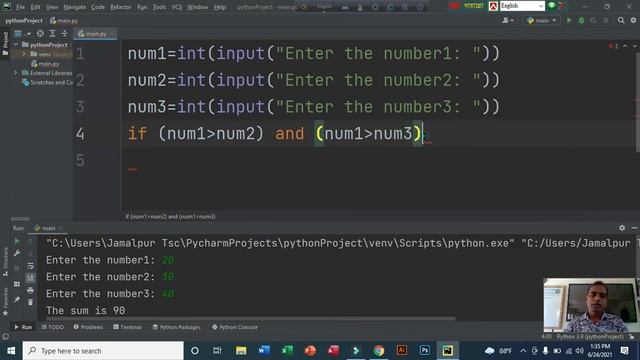The height and width of the screenshot is (360, 640).
Task: Open IDE settings gear in top toolbar
Action: pos(633,20)
